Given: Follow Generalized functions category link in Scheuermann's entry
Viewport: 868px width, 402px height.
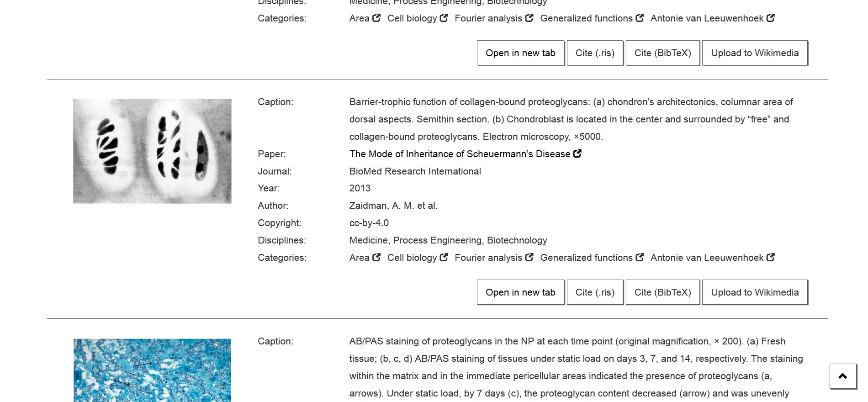Looking at the screenshot, I should 586,258.
